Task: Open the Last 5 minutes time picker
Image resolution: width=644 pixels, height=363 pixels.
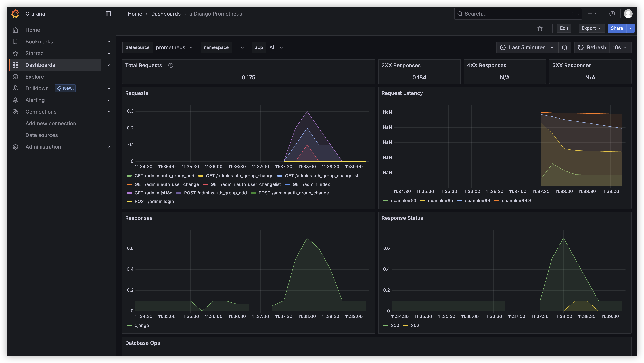Action: point(527,47)
